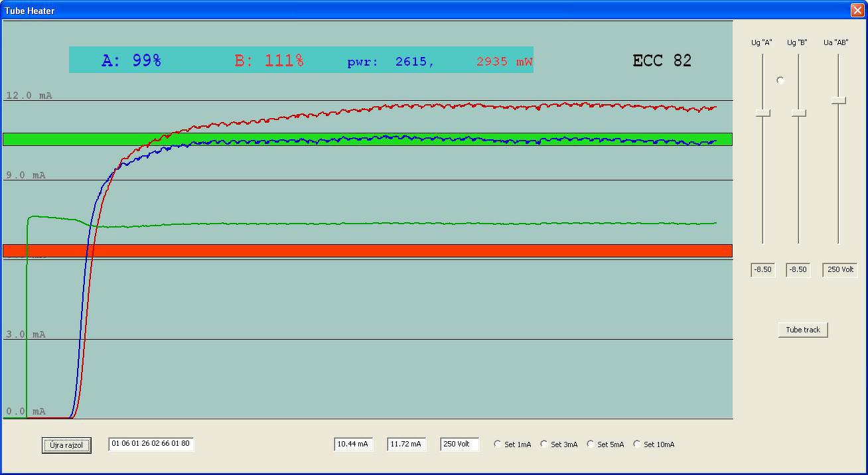Toggle the radio button between Ug sliders
868x475 pixels.
(780, 80)
